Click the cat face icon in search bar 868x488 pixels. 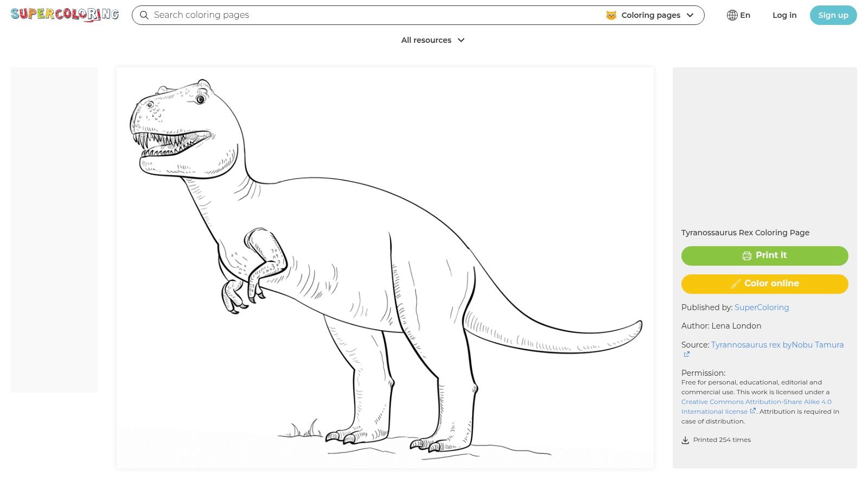pyautogui.click(x=611, y=15)
